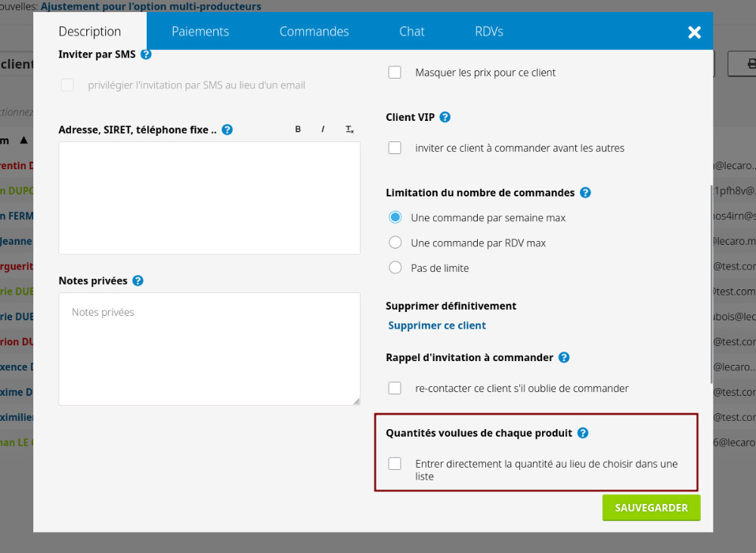Show help for Notes privées
756x553 pixels.
[x=138, y=281]
